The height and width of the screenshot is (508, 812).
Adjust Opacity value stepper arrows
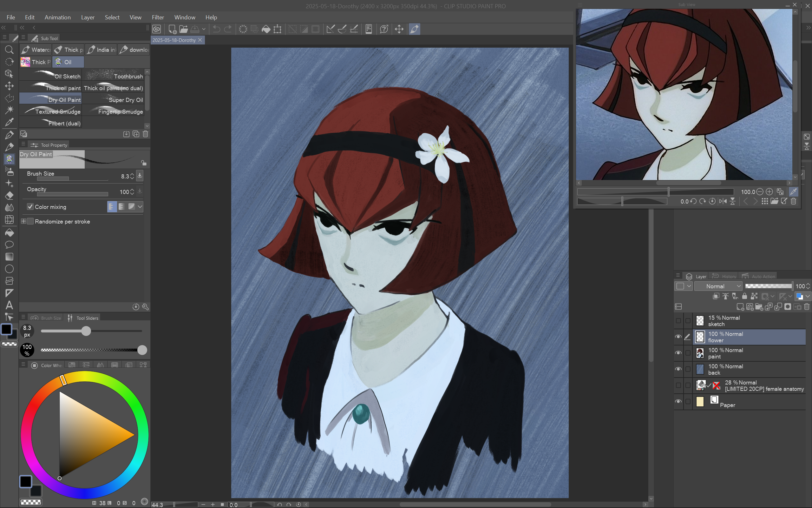coord(132,191)
